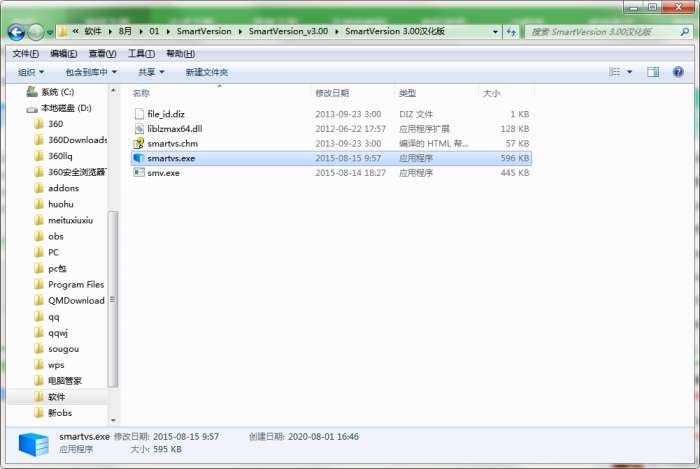
Task: Open the 工具(T) menu
Action: pos(142,54)
